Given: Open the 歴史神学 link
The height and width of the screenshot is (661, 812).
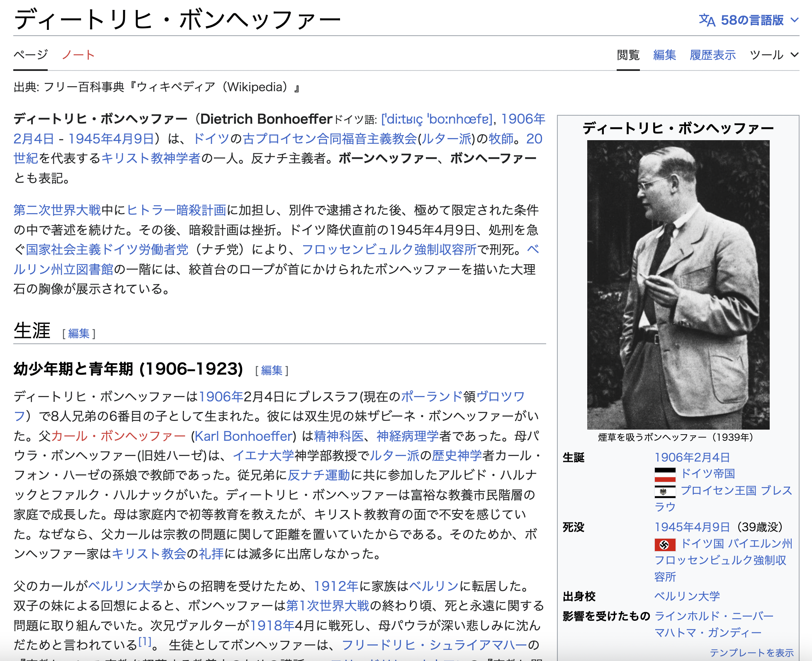Looking at the screenshot, I should [457, 456].
